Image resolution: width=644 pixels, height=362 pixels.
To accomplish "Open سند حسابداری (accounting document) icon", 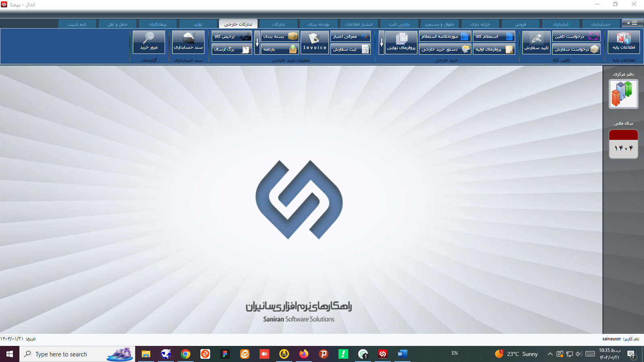I will pyautogui.click(x=188, y=42).
